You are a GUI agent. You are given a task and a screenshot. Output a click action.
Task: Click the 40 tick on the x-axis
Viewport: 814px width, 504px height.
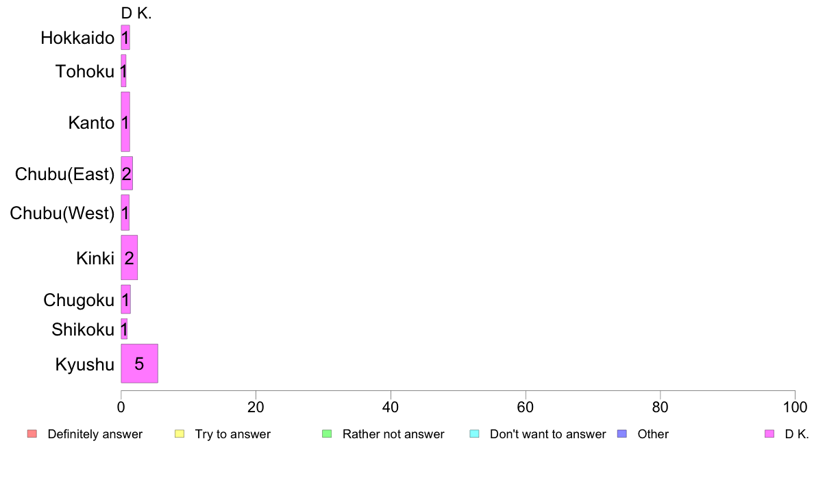tap(391, 407)
